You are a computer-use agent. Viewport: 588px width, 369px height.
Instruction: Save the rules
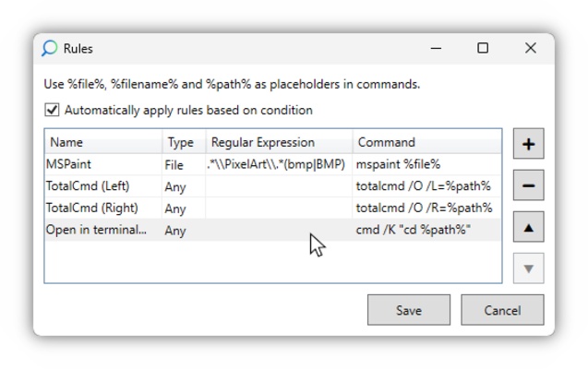tap(409, 310)
